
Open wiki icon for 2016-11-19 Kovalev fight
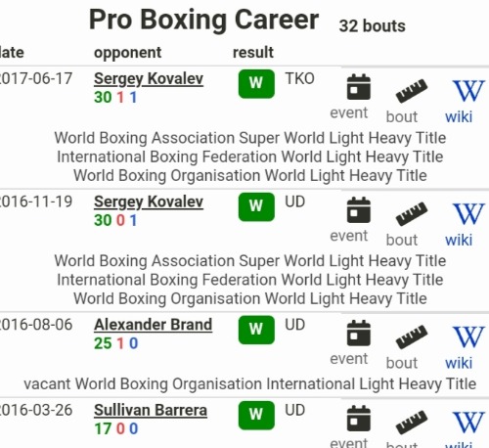(468, 214)
